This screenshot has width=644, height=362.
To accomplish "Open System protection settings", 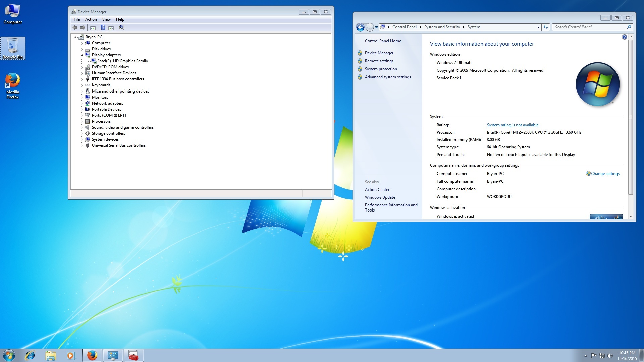I will (x=381, y=69).
